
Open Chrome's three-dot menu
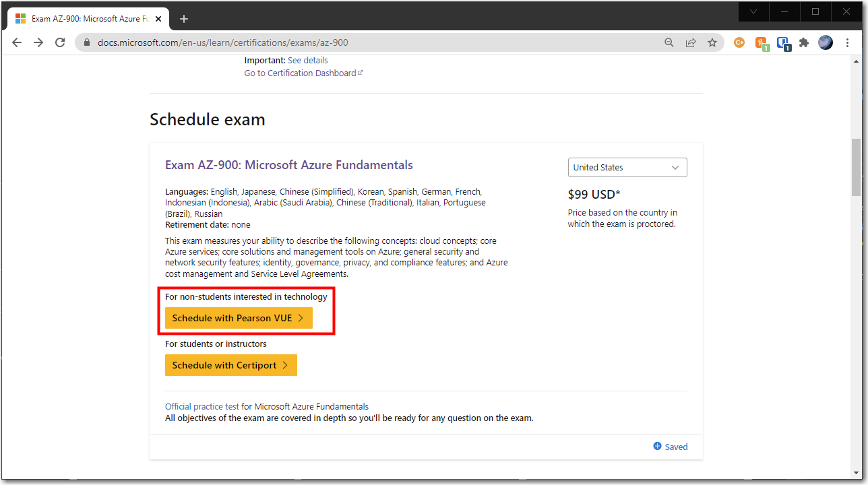[x=847, y=42]
